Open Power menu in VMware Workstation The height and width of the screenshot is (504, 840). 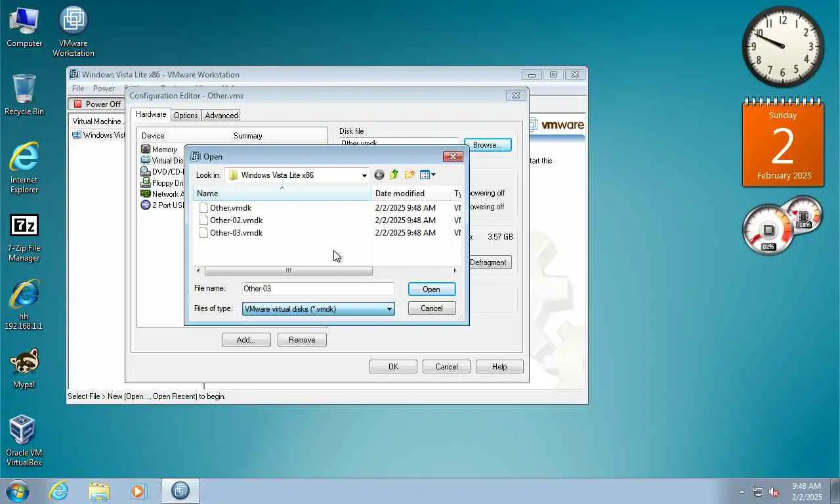tap(104, 89)
